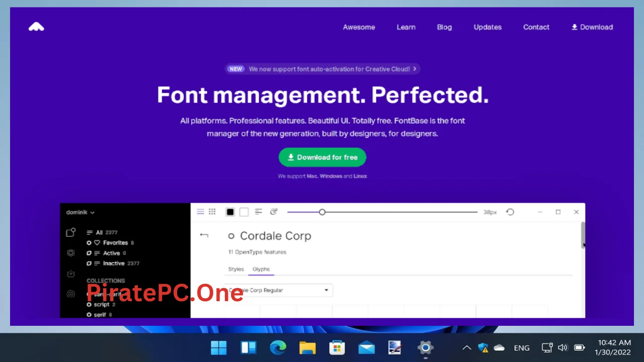
Task: Click the download-tray icon in the sidebar
Action: point(71,274)
